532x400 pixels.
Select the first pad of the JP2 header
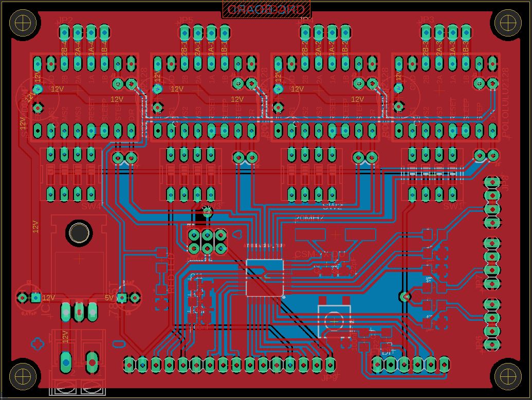(64, 33)
